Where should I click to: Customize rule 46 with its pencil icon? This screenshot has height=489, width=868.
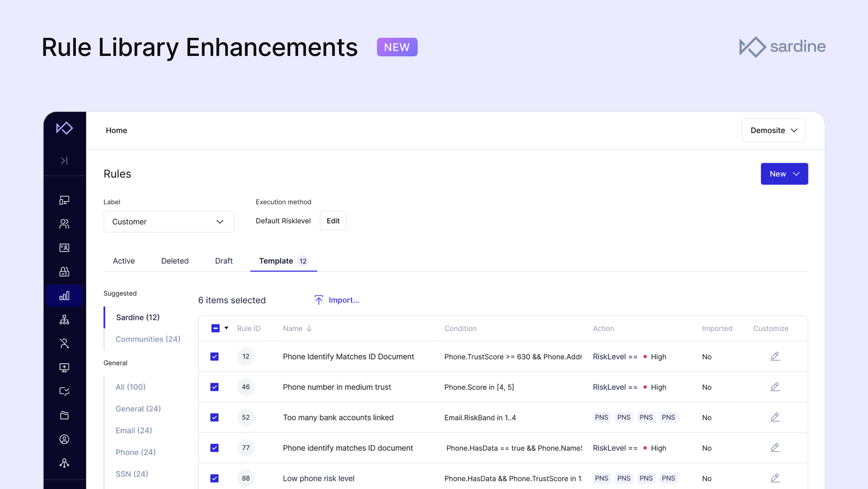coord(775,387)
